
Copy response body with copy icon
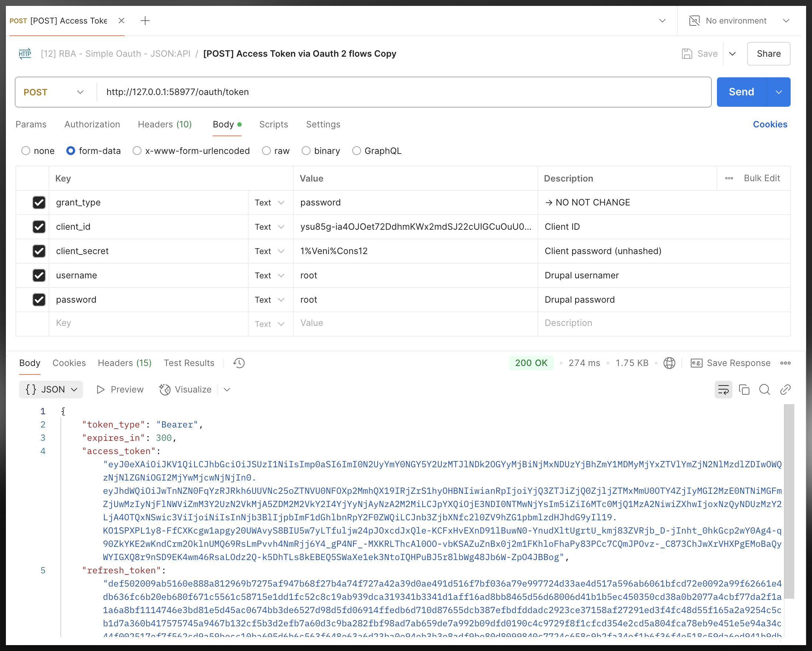coord(744,389)
